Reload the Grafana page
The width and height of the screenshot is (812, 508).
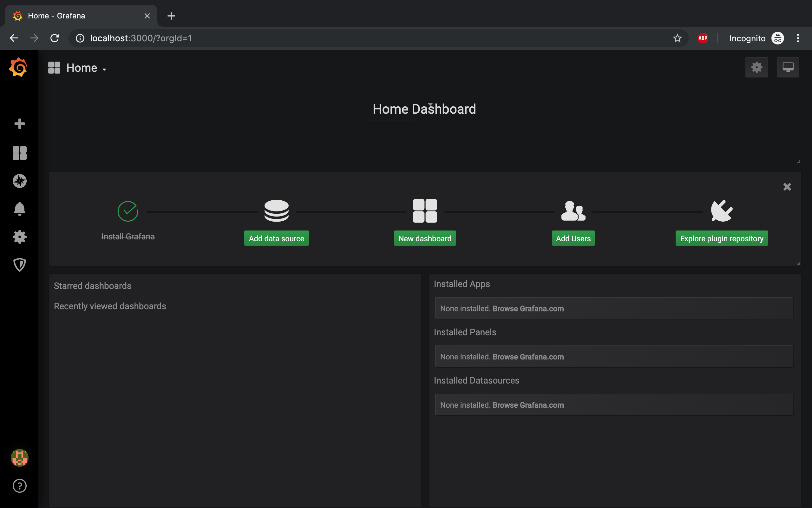(55, 38)
